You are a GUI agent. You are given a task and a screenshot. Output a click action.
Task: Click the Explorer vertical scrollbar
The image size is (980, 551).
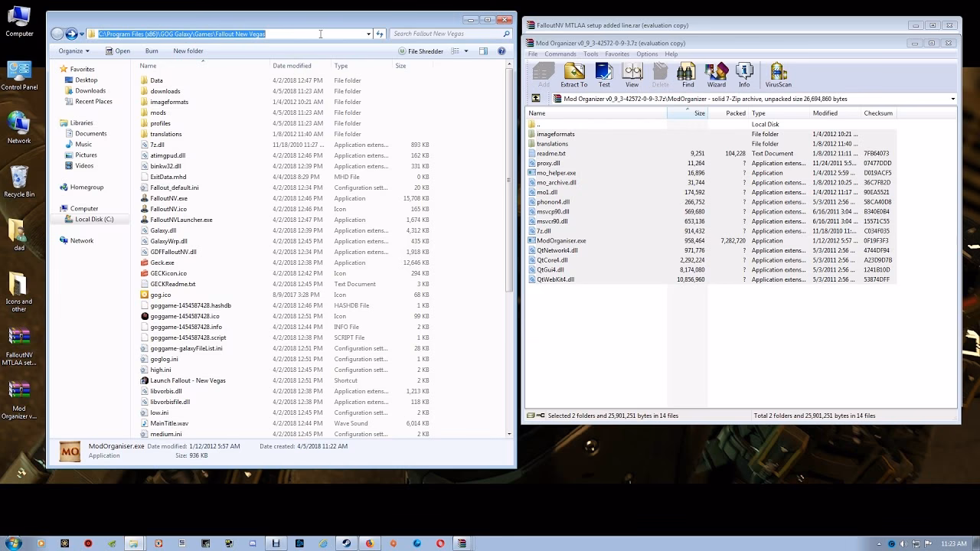[509, 180]
